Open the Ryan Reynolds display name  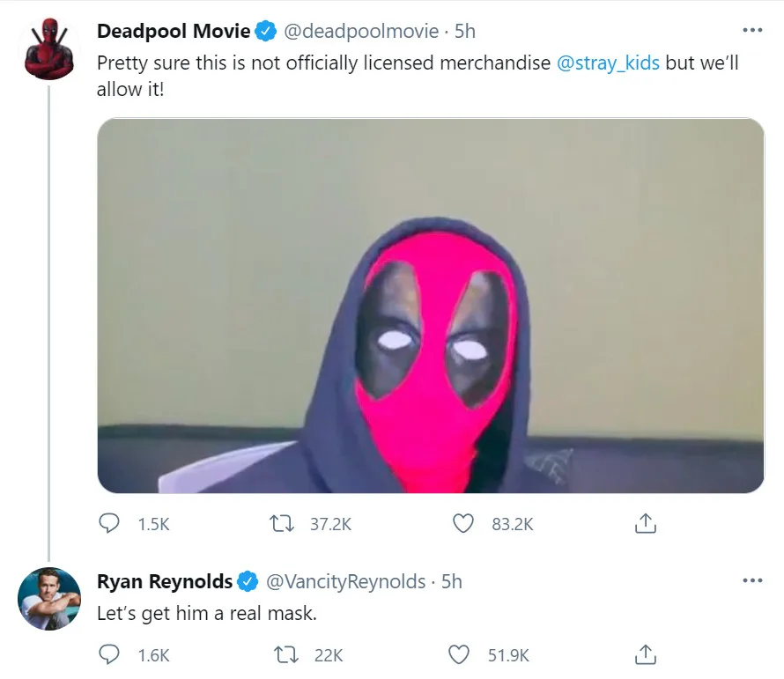[x=165, y=581]
